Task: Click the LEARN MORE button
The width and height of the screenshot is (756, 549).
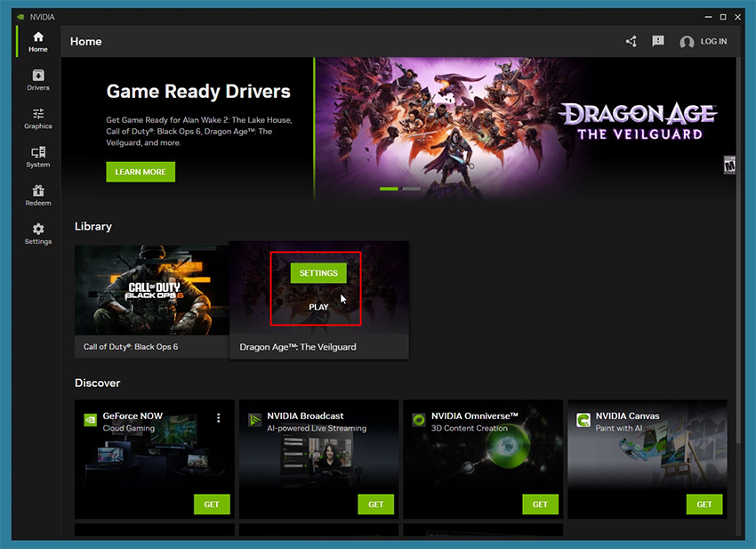Action: (141, 172)
